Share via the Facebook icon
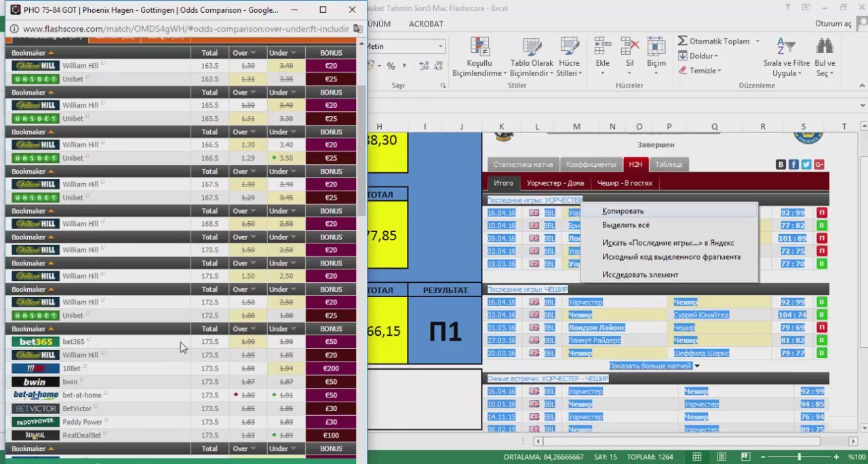This screenshot has width=868, height=464. [x=793, y=164]
